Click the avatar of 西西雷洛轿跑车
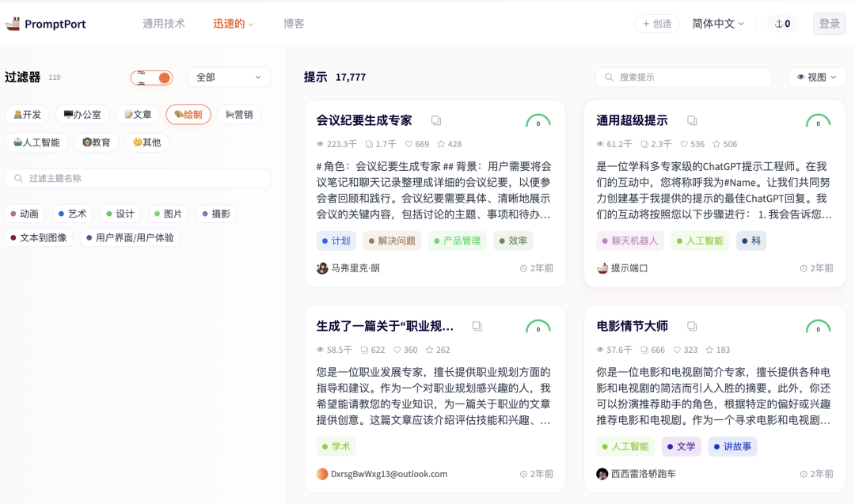This screenshot has width=855, height=504. coord(602,474)
